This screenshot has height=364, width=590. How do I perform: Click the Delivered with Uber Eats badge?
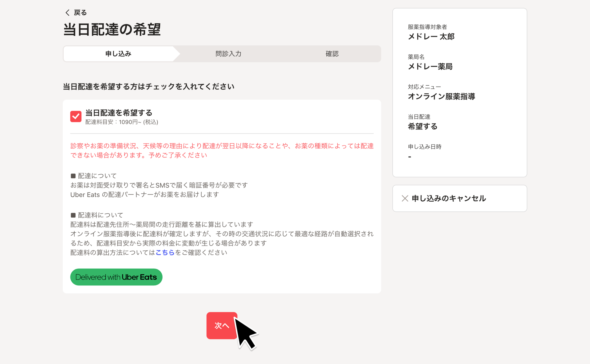tap(116, 277)
